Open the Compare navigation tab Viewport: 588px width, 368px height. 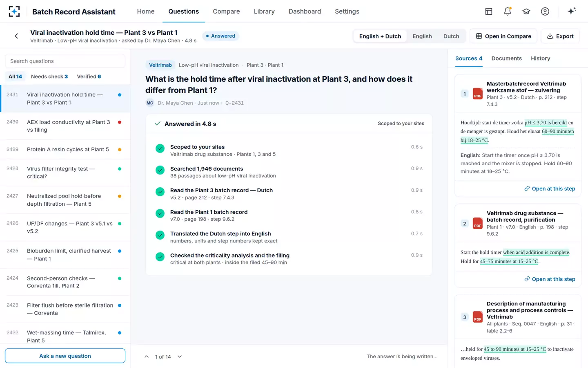[x=226, y=11]
